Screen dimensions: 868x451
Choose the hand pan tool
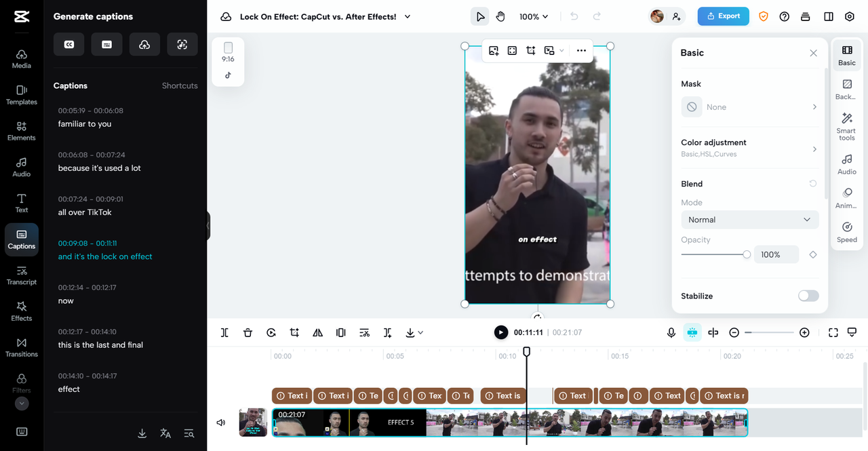(500, 16)
